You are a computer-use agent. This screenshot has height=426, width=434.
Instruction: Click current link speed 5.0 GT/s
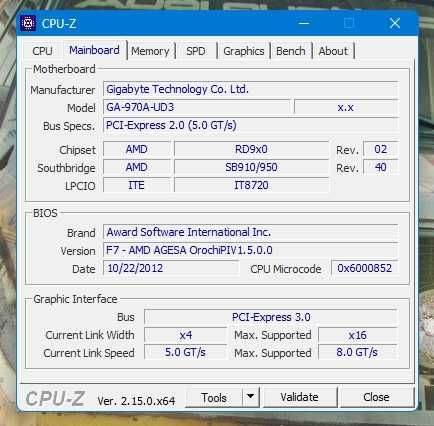pos(186,353)
